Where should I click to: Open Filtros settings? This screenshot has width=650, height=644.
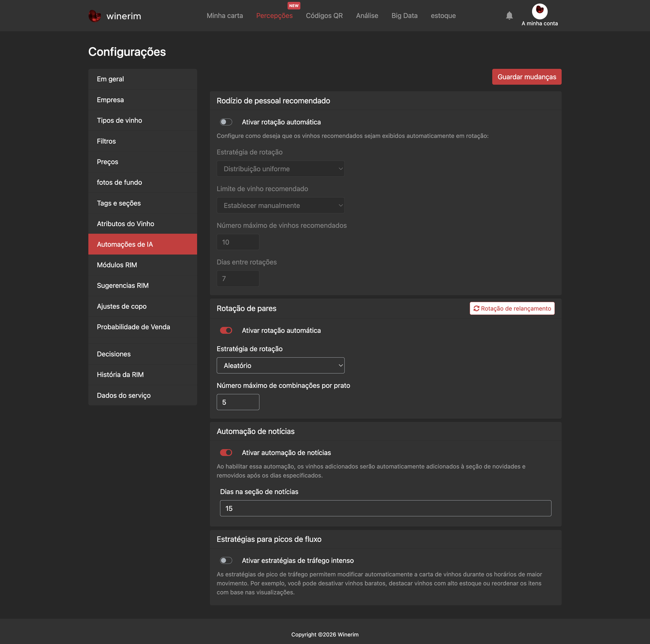click(x=143, y=141)
